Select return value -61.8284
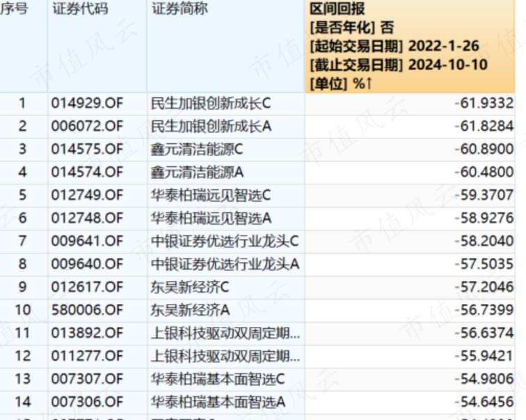The width and height of the screenshot is (526, 420). (484, 126)
